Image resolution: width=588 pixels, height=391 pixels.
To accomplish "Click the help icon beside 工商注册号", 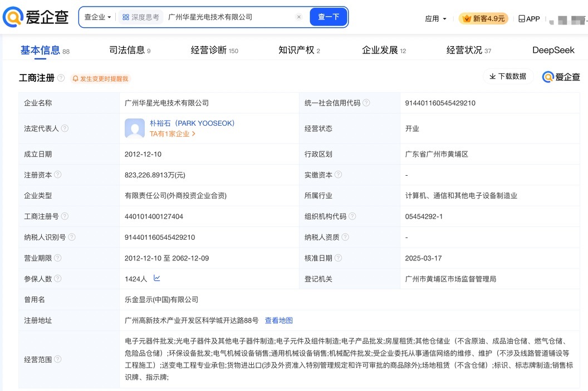I will 65,216.
